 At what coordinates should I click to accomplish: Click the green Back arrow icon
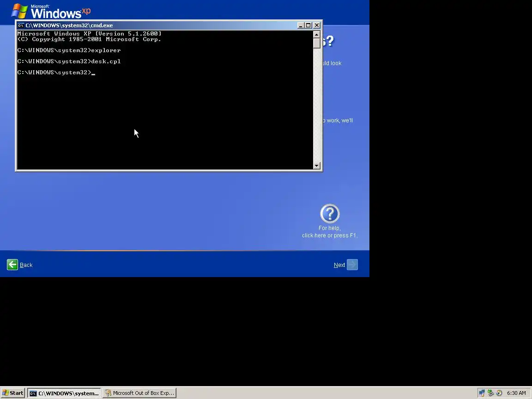click(12, 265)
